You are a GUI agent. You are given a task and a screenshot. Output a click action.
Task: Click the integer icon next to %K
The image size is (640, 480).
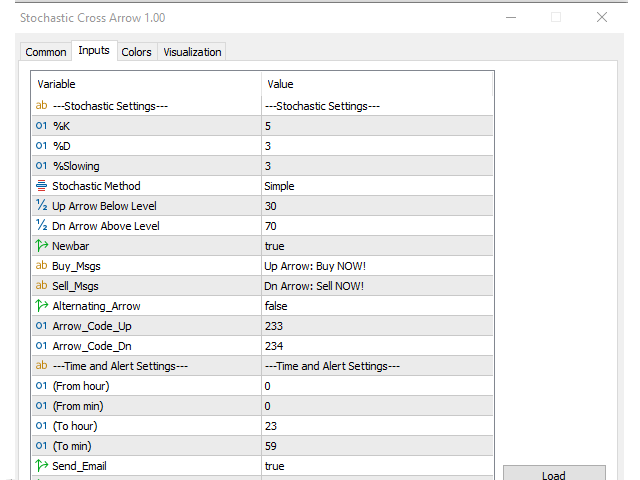click(41, 126)
